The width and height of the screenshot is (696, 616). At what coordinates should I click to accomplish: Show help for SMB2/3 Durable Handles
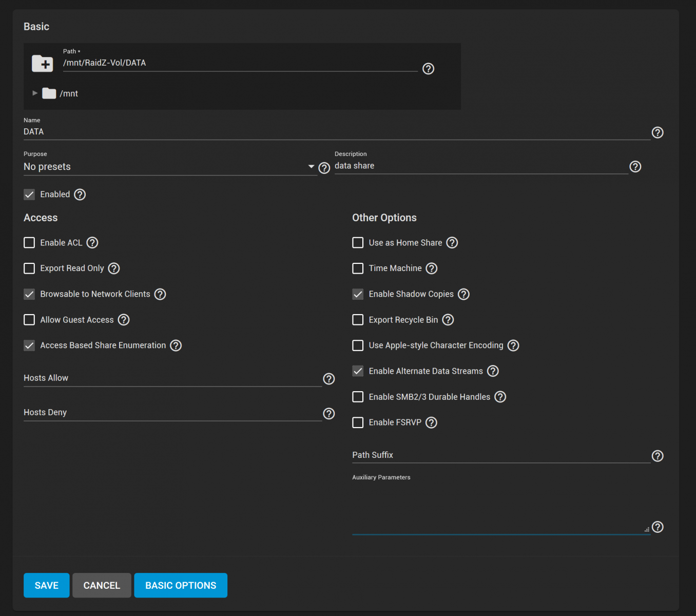(500, 397)
